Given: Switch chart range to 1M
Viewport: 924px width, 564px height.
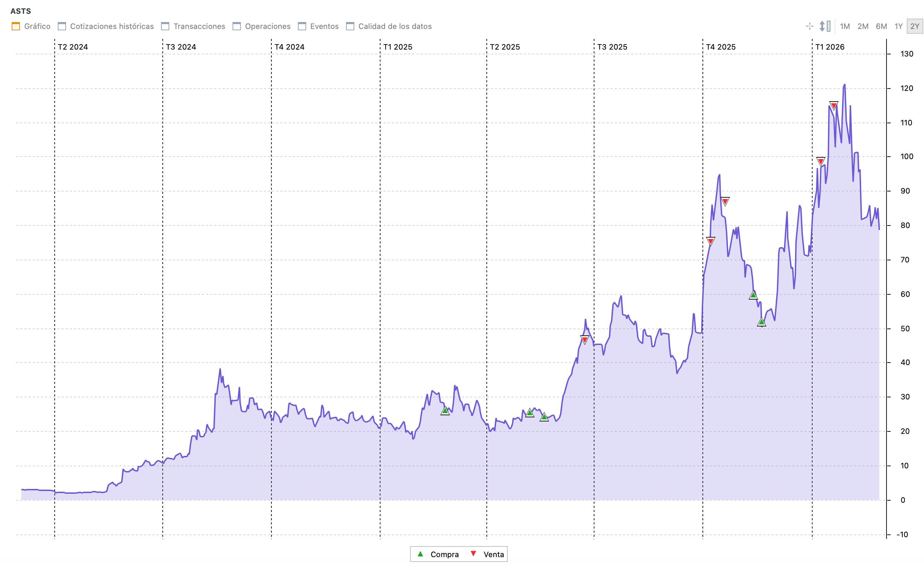Looking at the screenshot, I should 845,26.
